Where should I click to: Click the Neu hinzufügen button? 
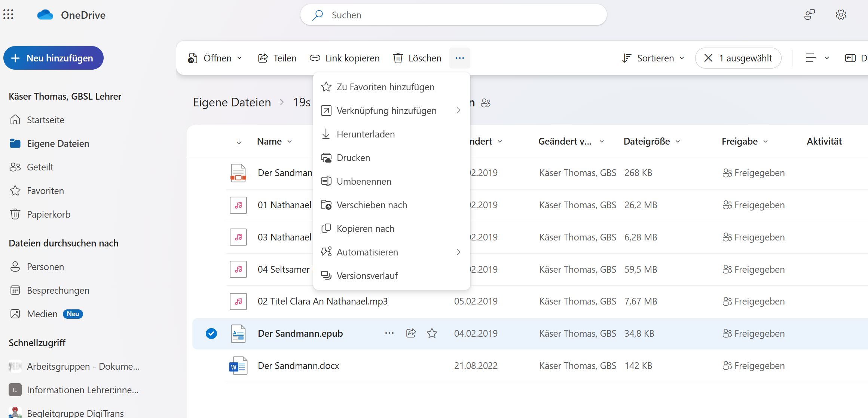point(54,58)
